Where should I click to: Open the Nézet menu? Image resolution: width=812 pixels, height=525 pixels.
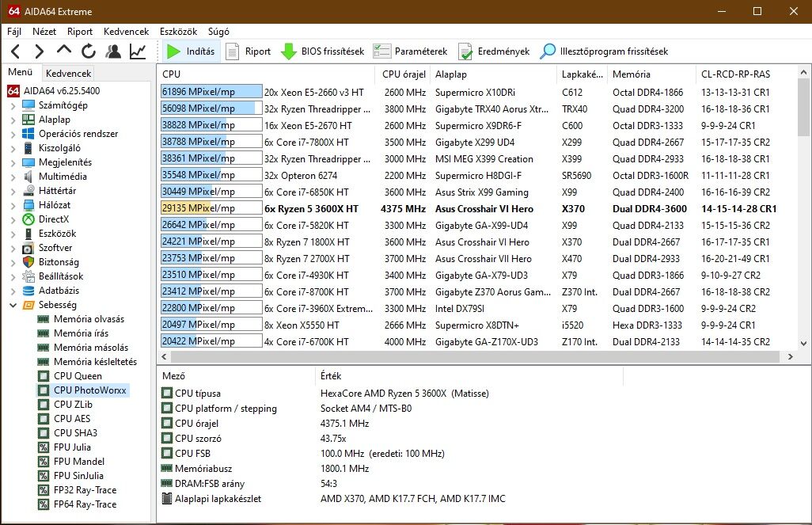pos(44,32)
